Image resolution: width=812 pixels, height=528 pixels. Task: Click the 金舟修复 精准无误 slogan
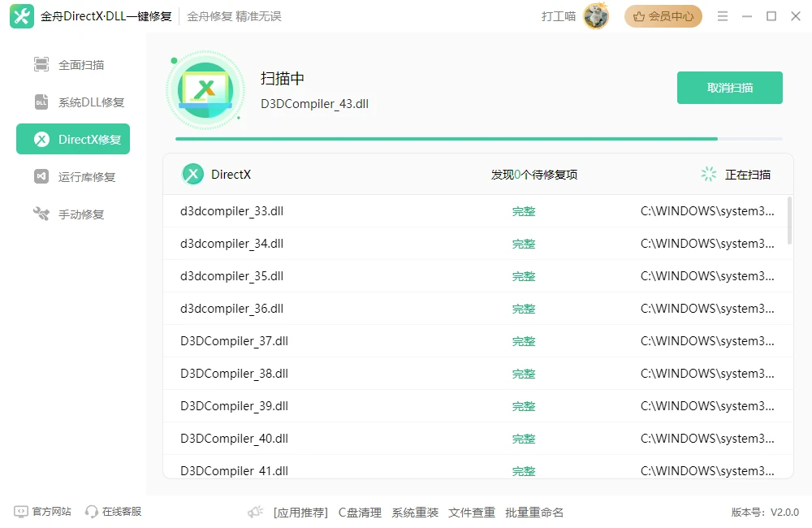click(x=234, y=16)
